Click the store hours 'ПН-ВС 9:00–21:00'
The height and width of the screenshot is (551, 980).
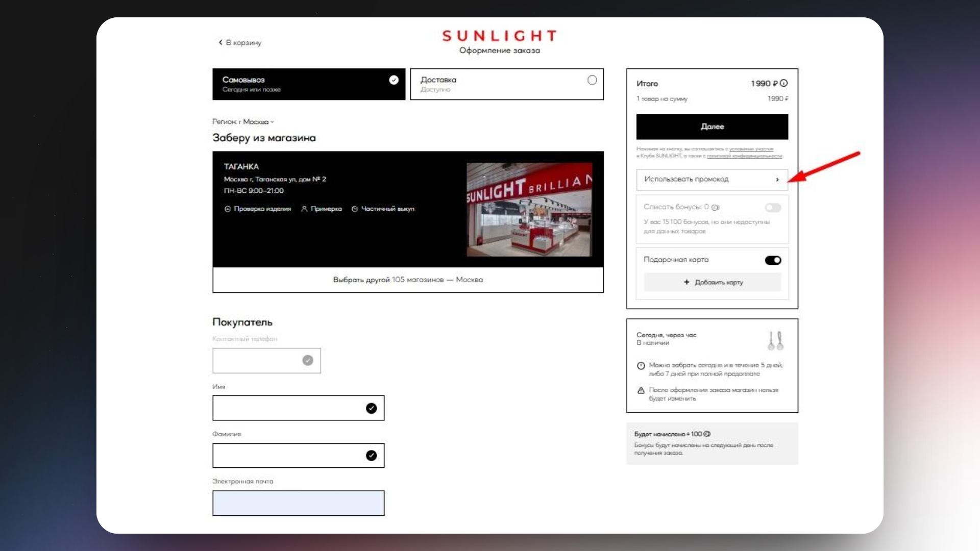[254, 191]
